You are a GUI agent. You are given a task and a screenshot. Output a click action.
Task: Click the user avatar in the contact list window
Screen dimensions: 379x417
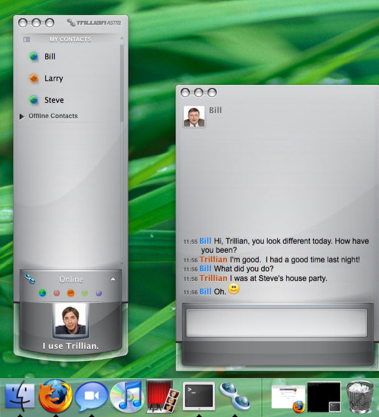click(70, 320)
